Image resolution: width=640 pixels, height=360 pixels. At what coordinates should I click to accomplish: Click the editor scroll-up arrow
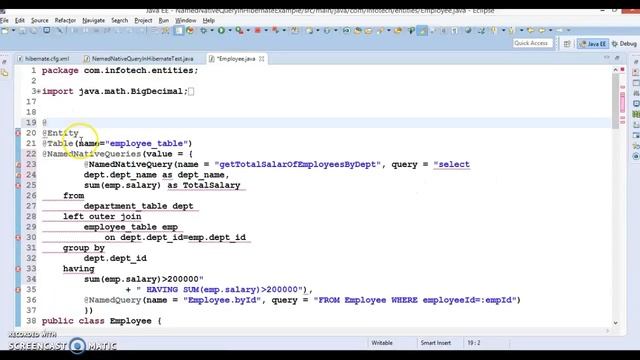click(x=615, y=70)
